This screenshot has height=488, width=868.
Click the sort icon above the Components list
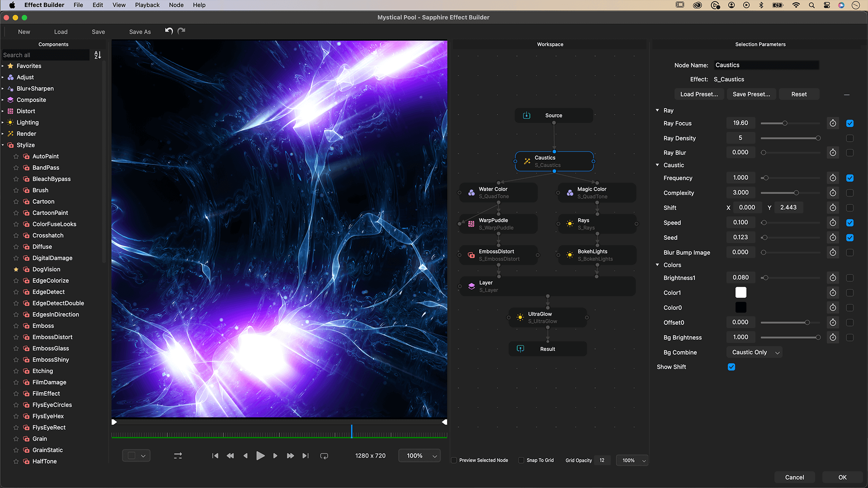tap(97, 55)
